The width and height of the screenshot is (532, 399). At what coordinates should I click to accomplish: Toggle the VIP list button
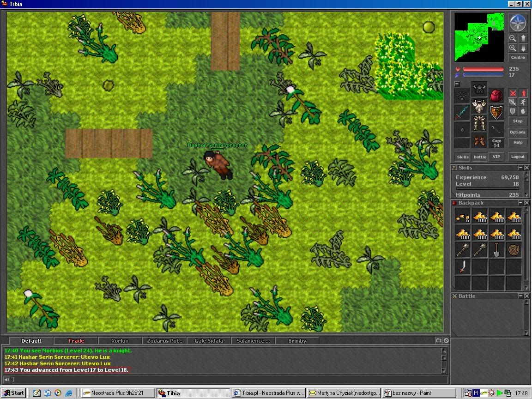point(496,157)
